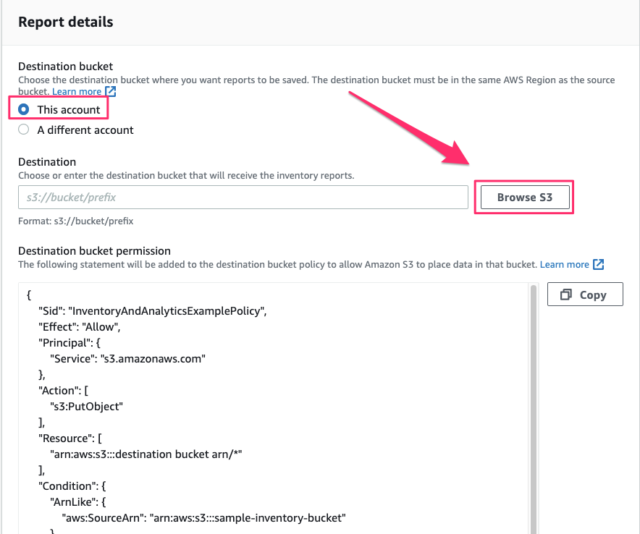The height and width of the screenshot is (534, 640).
Task: Focus the s3://bucket/prefix destination field
Action: (243, 198)
